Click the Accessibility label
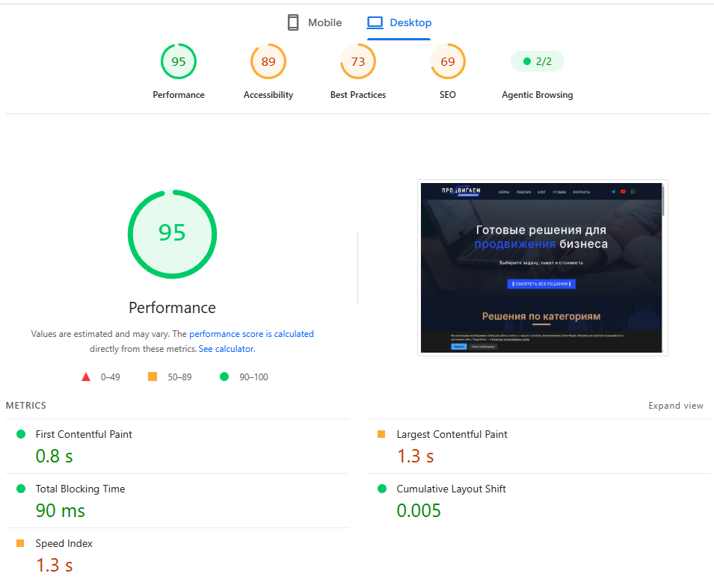This screenshot has height=588, width=714. point(268,95)
